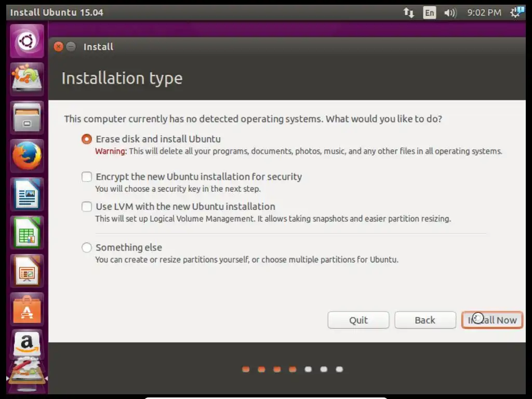Screen dimensions: 532x399
Task: Open the sound volume indicator
Action: click(450, 13)
